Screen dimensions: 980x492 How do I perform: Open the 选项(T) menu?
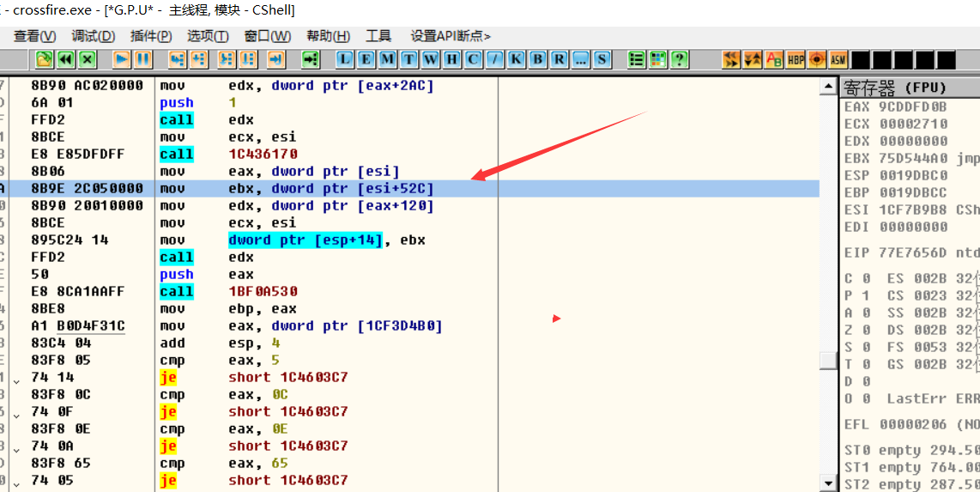209,36
